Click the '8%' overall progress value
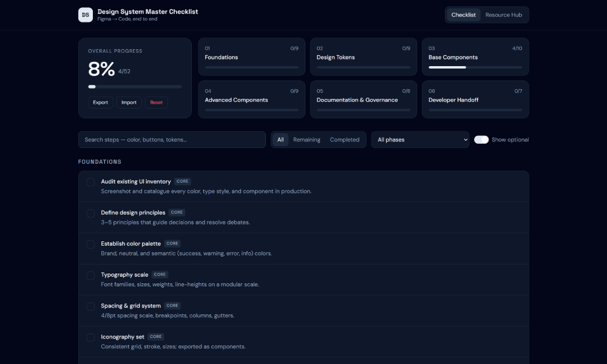 point(101,69)
